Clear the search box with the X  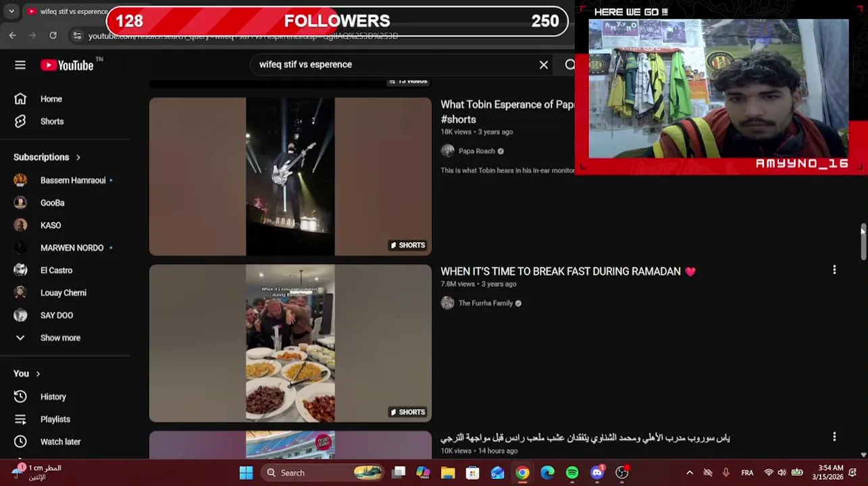pyautogui.click(x=544, y=65)
